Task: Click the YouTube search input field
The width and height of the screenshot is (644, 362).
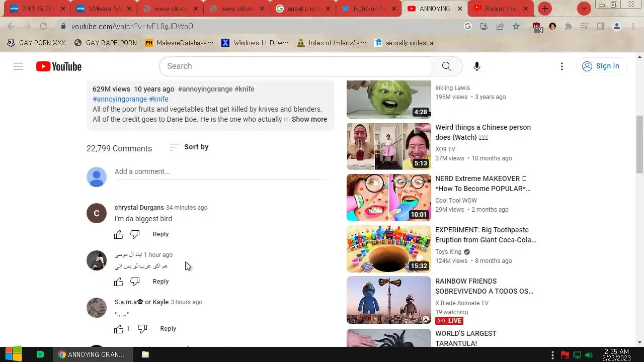Action: (x=295, y=66)
